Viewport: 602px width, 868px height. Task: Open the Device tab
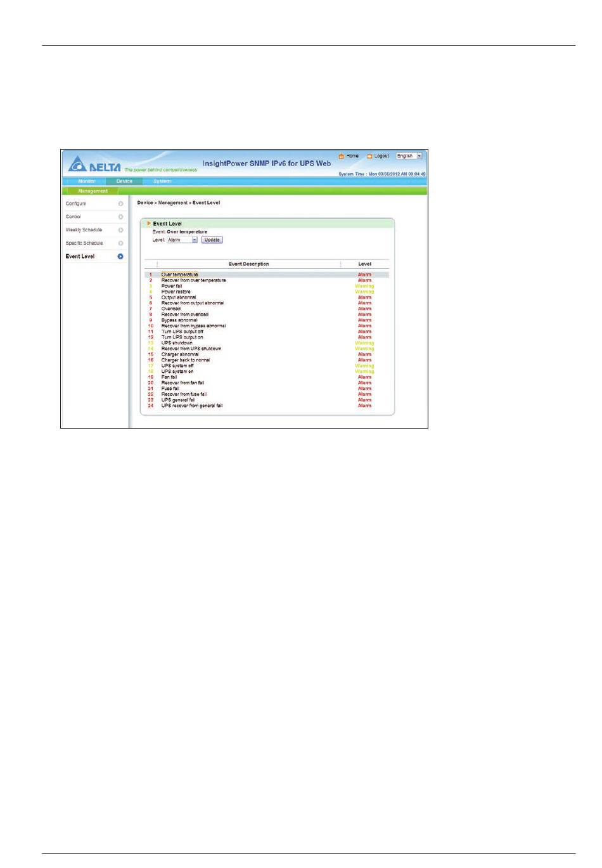tap(124, 181)
